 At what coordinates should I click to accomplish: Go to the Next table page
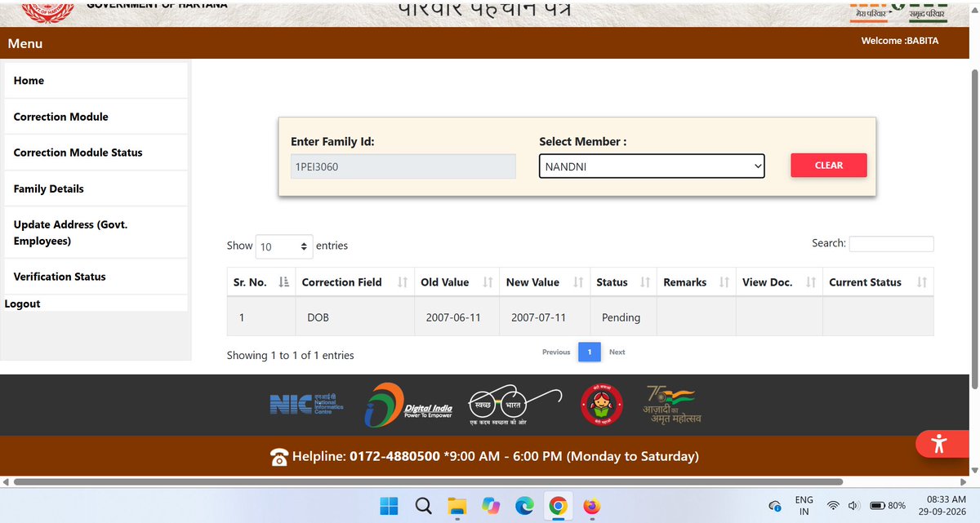617,352
